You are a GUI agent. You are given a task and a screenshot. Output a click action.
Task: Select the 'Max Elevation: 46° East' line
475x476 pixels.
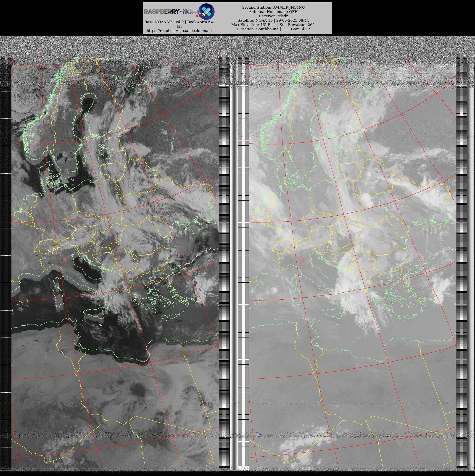(272, 25)
